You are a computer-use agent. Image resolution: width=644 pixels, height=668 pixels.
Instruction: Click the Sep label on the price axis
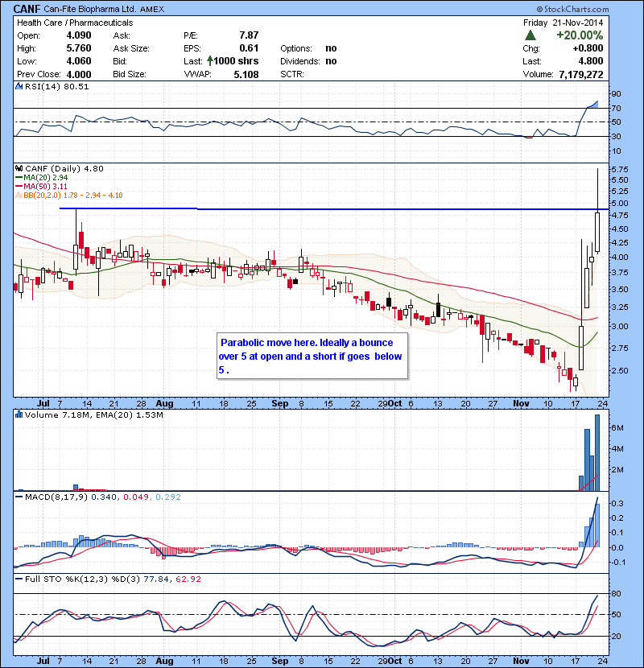(280, 403)
